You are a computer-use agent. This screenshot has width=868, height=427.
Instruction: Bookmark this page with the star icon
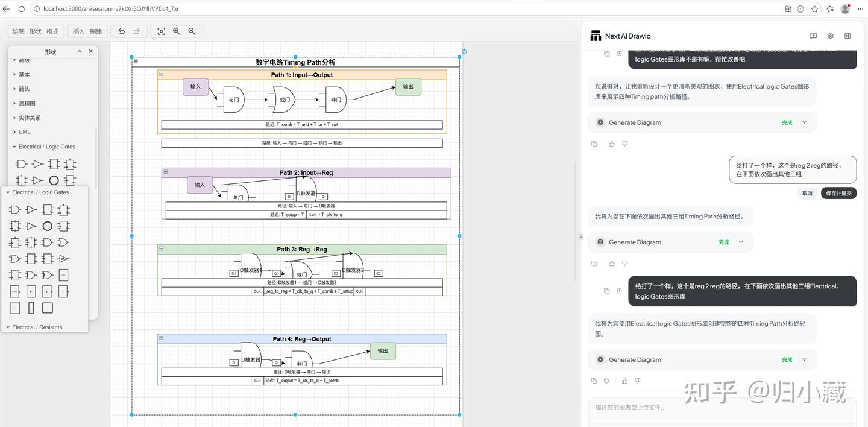click(x=815, y=9)
